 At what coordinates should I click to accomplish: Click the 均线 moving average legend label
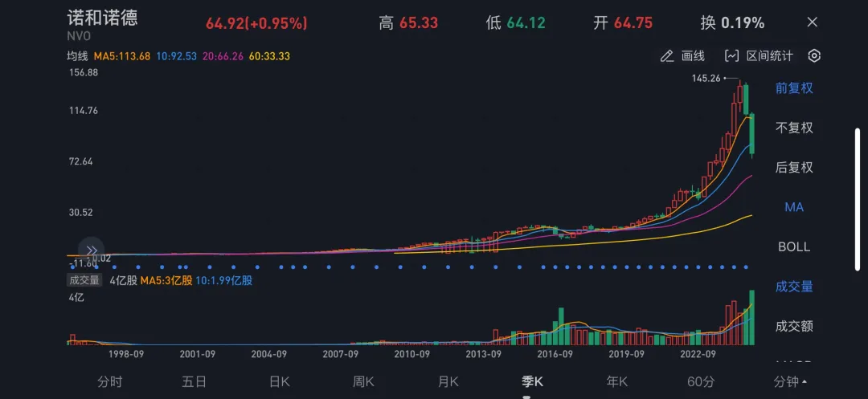pyautogui.click(x=78, y=56)
